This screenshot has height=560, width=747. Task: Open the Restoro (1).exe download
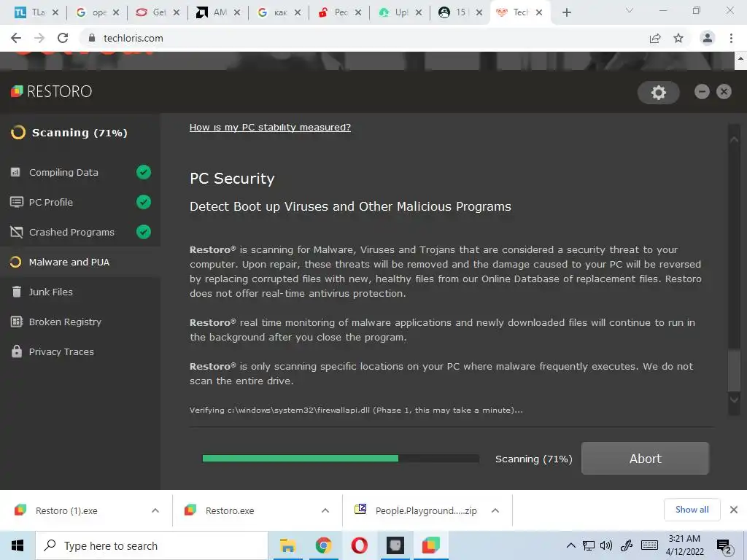pyautogui.click(x=66, y=510)
